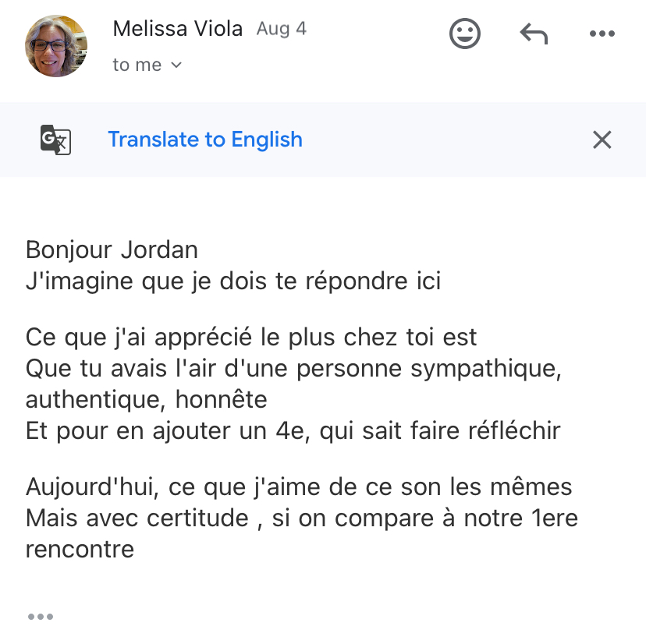Expand recipient details chevron beside "to me"
The width and height of the screenshot is (646, 644).
point(176,65)
